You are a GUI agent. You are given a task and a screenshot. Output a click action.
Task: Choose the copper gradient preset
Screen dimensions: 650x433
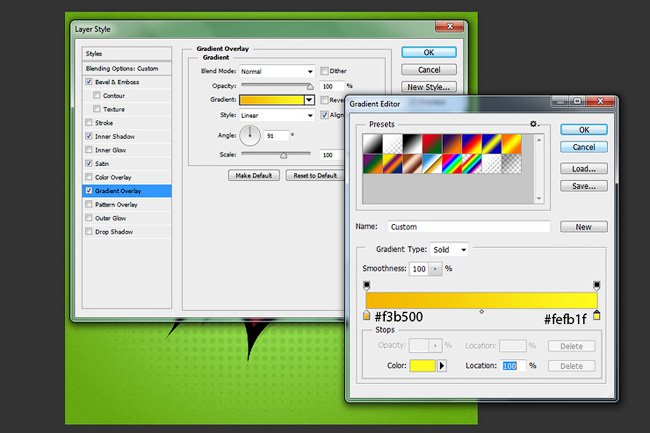[412, 164]
